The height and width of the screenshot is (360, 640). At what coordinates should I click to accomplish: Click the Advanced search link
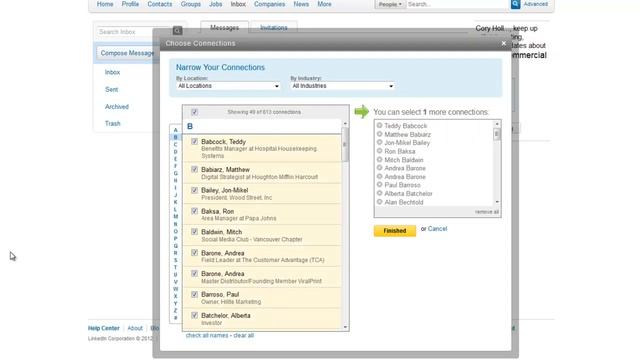536,4
